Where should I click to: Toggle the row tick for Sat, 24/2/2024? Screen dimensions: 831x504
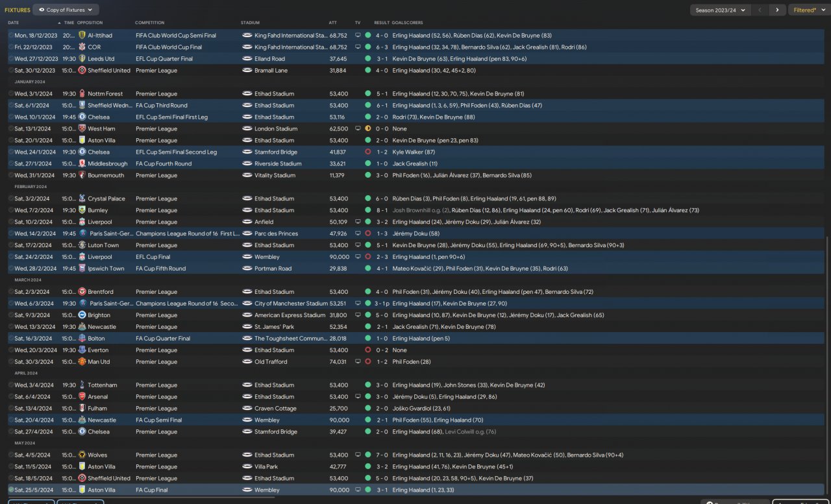(x=11, y=258)
